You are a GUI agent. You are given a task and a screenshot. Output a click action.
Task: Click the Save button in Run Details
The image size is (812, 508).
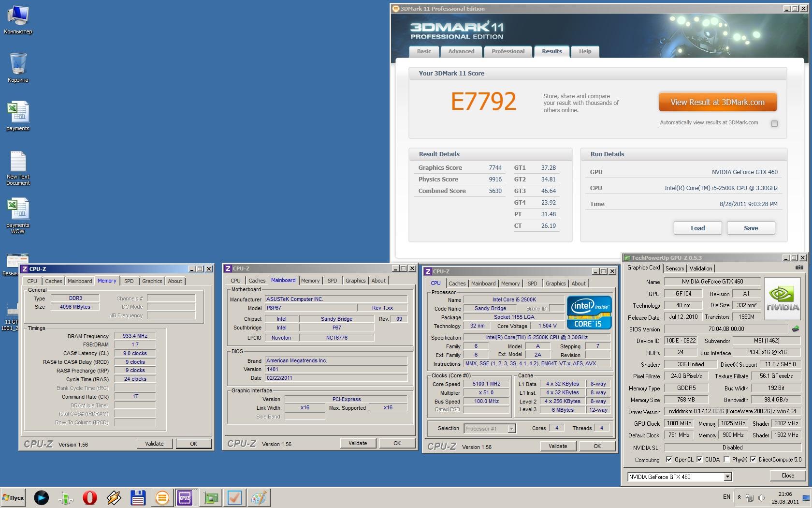751,228
